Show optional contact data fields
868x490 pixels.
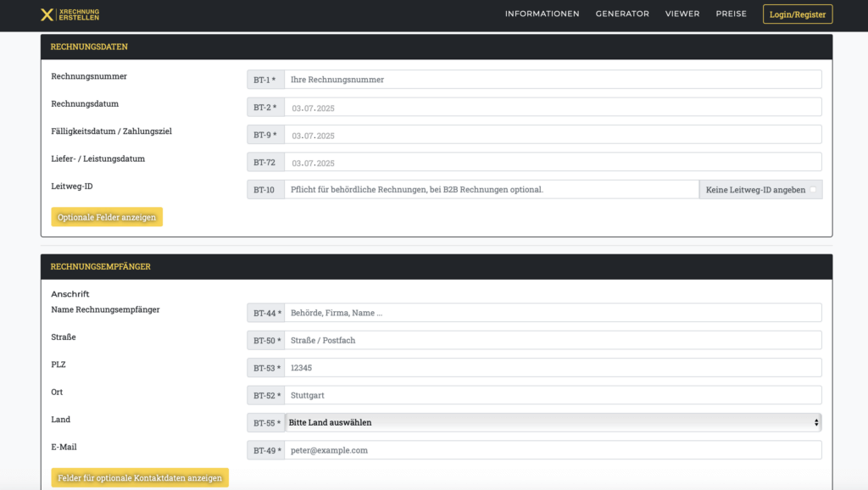pyautogui.click(x=140, y=478)
